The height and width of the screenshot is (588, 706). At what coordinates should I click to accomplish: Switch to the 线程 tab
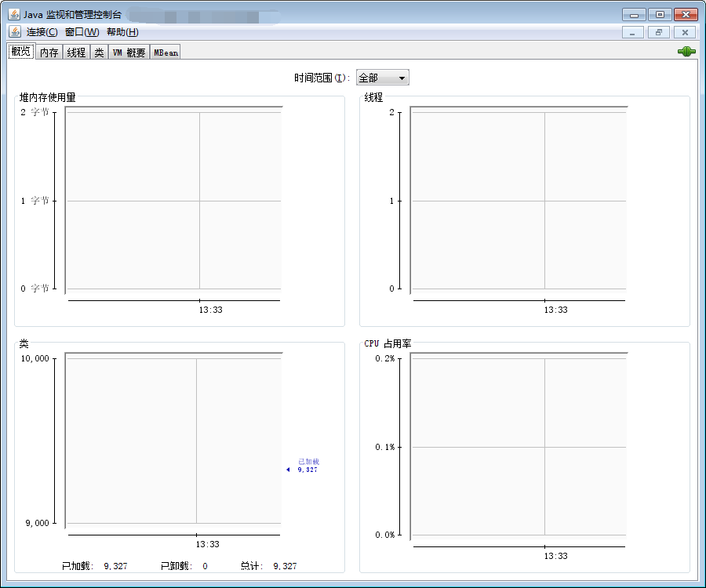pyautogui.click(x=76, y=53)
